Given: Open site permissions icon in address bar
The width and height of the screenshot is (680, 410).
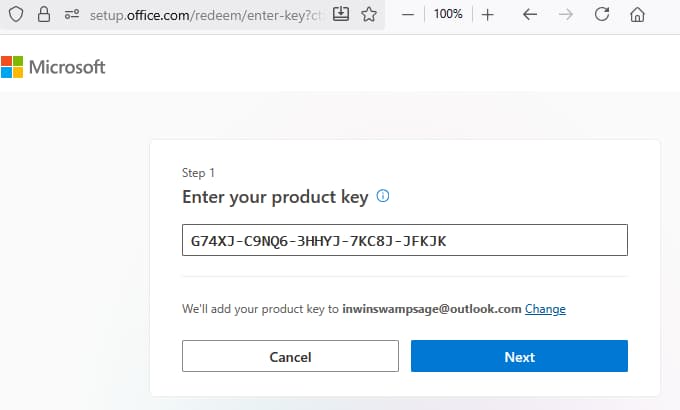Looking at the screenshot, I should click(71, 15).
